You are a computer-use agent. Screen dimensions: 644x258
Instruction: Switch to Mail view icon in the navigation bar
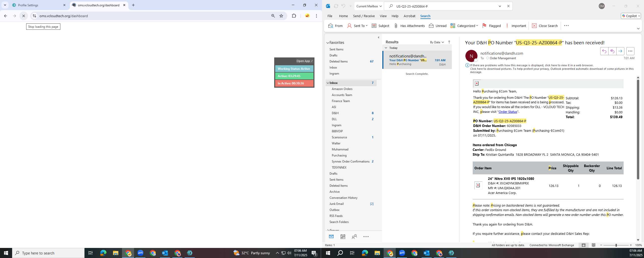pos(331,236)
